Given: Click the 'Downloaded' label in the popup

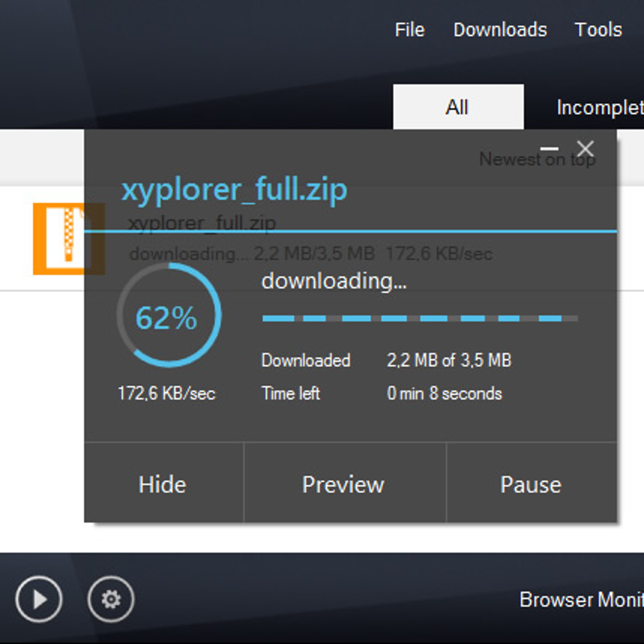Looking at the screenshot, I should (306, 360).
